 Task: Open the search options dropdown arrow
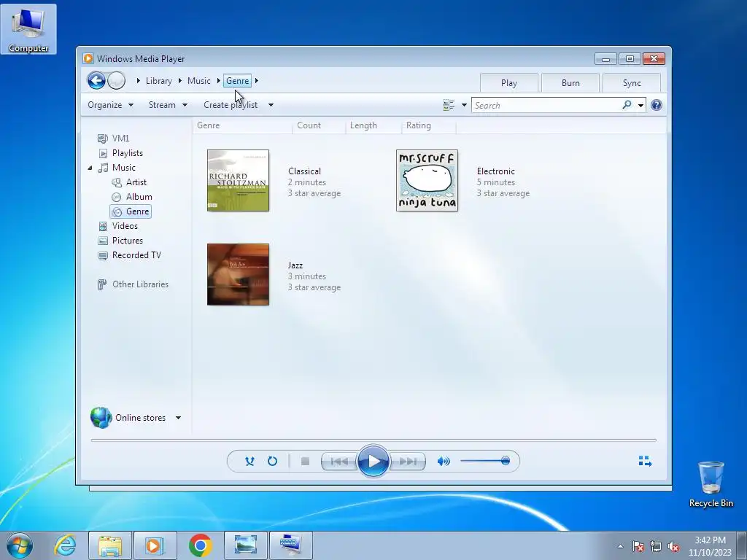click(x=640, y=105)
